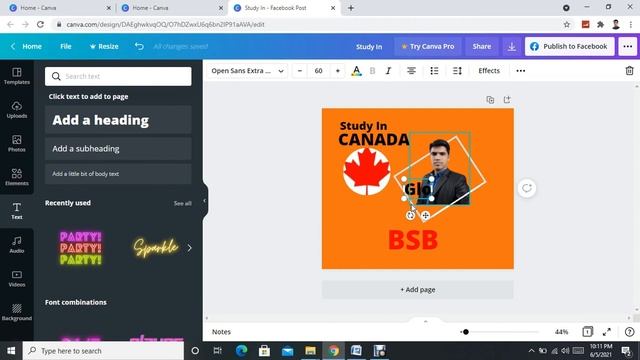The image size is (640, 360).
Task: Open the Resize menu
Action: tap(104, 47)
